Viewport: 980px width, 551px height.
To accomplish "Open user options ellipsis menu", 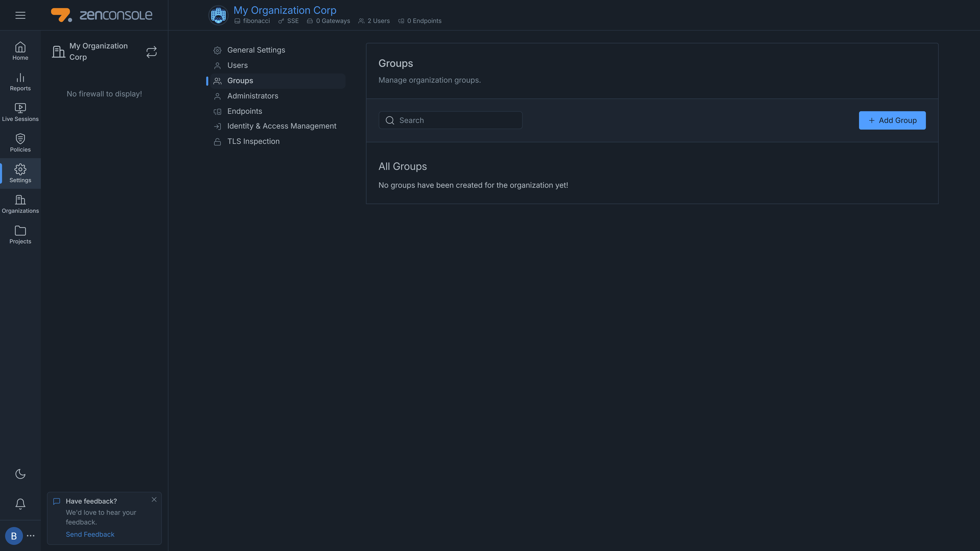I will [x=31, y=536].
